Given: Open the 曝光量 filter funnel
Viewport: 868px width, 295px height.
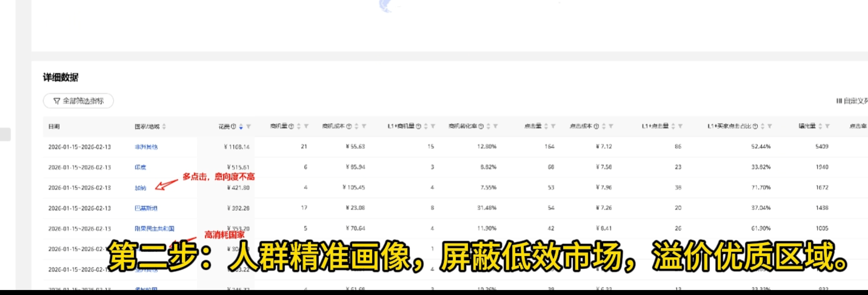Looking at the screenshot, I should 827,126.
